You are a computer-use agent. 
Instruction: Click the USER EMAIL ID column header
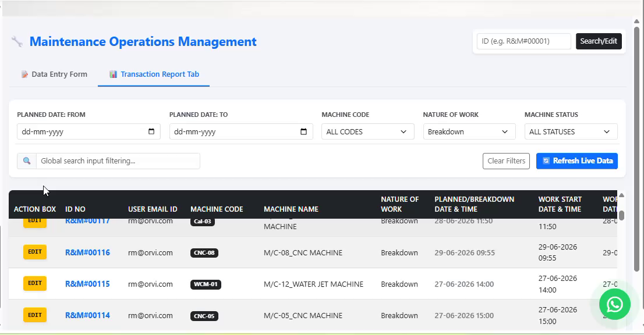153,209
